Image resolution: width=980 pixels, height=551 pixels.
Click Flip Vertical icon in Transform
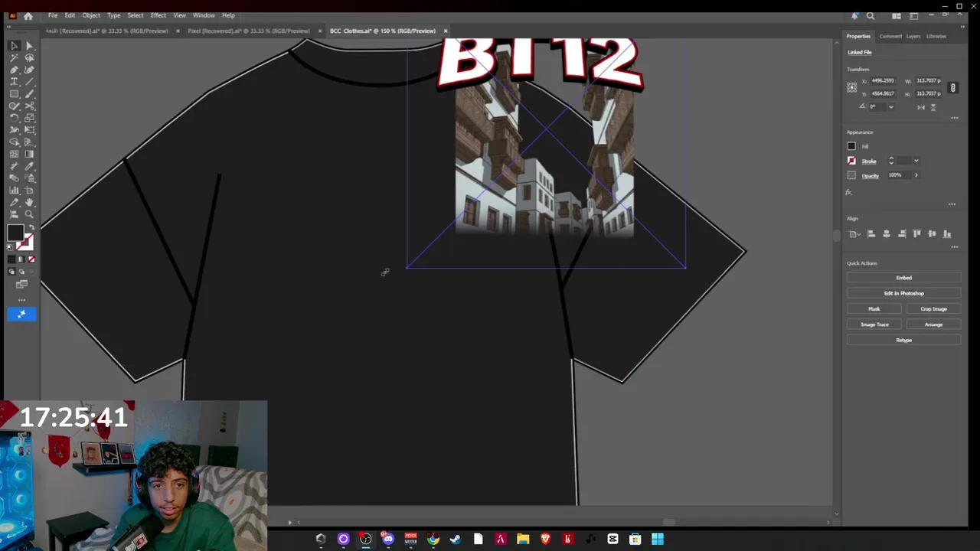coord(933,107)
